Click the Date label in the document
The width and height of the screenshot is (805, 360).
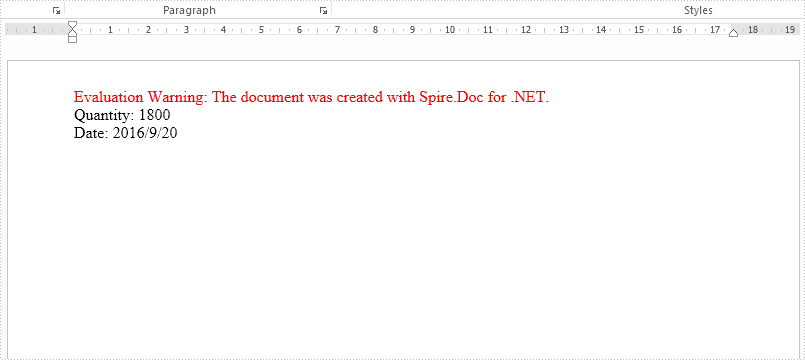pos(91,133)
